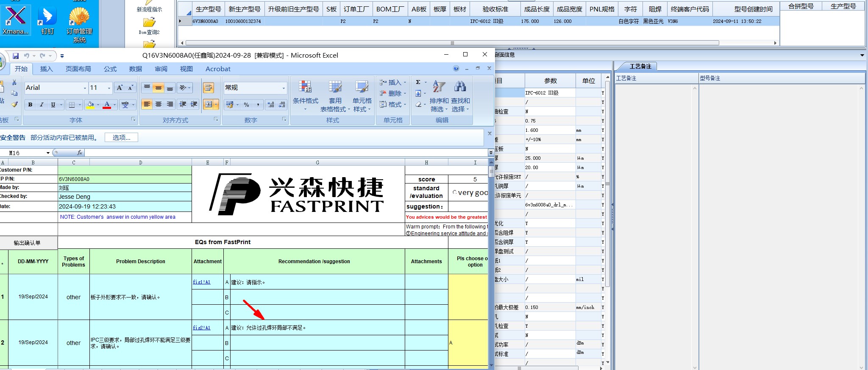The width and height of the screenshot is (868, 370).
Task: Click the formula bar fx insert function icon
Action: [80, 153]
